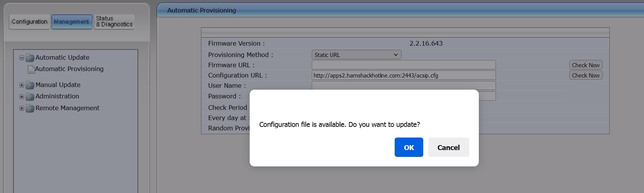Click Check Now beside Firmware URL
The width and height of the screenshot is (644, 193).
(586, 65)
